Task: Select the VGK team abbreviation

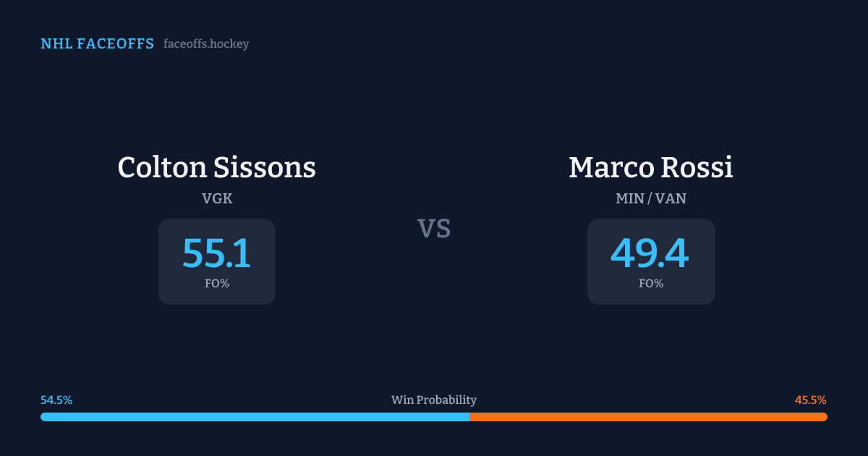Action: (217, 198)
